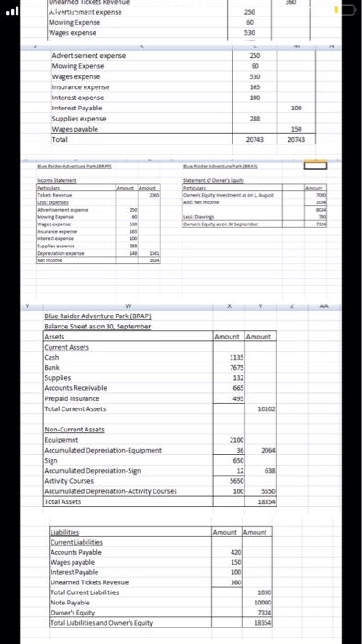Select the Bank row label
Image resolution: width=362 pixels, height=644 pixels.
tap(52, 368)
